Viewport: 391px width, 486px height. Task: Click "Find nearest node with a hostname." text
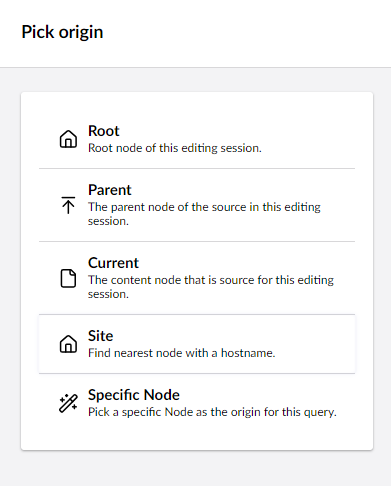[182, 353]
